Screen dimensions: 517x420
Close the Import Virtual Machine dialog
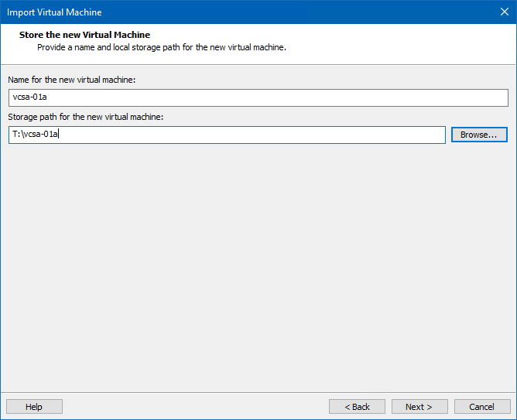pos(504,12)
